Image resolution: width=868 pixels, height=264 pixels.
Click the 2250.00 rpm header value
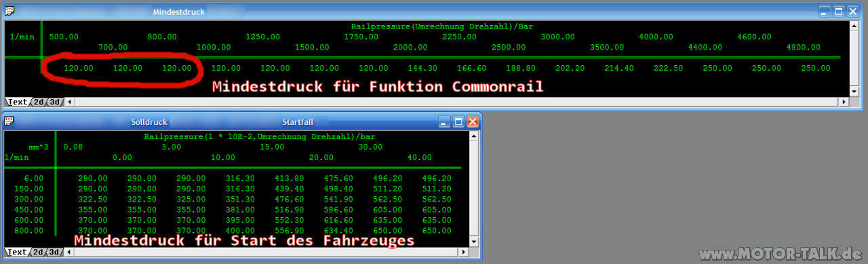click(x=458, y=37)
